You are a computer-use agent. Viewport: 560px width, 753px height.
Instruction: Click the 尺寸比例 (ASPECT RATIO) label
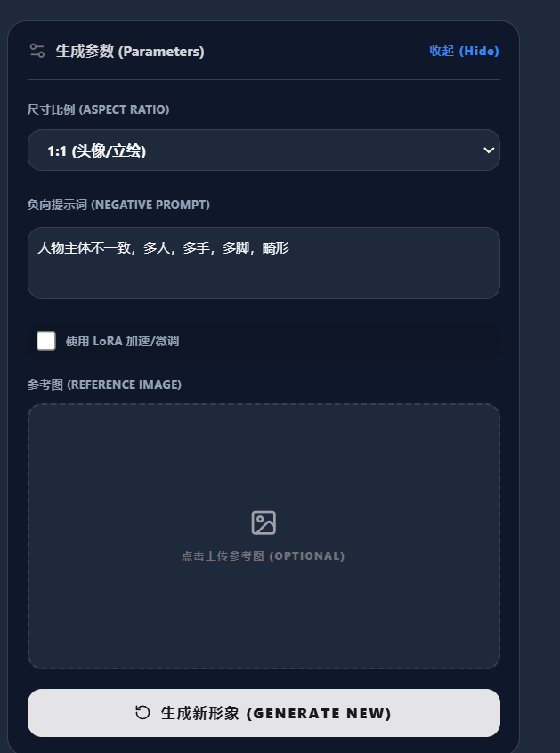[99, 109]
